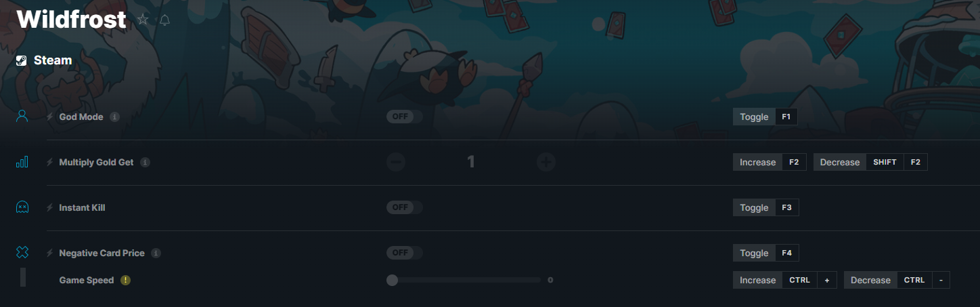Click the Game Speed Increase CTRL + hotkey

point(785,280)
